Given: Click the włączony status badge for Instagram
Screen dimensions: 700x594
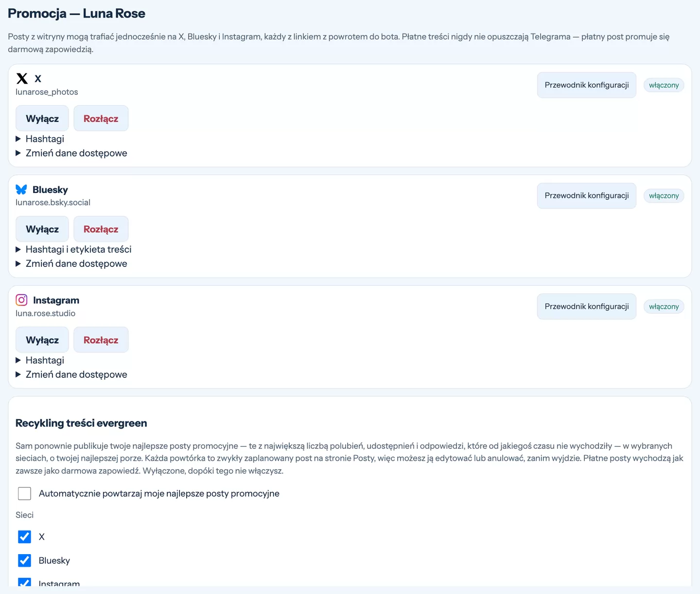Looking at the screenshot, I should tap(664, 307).
